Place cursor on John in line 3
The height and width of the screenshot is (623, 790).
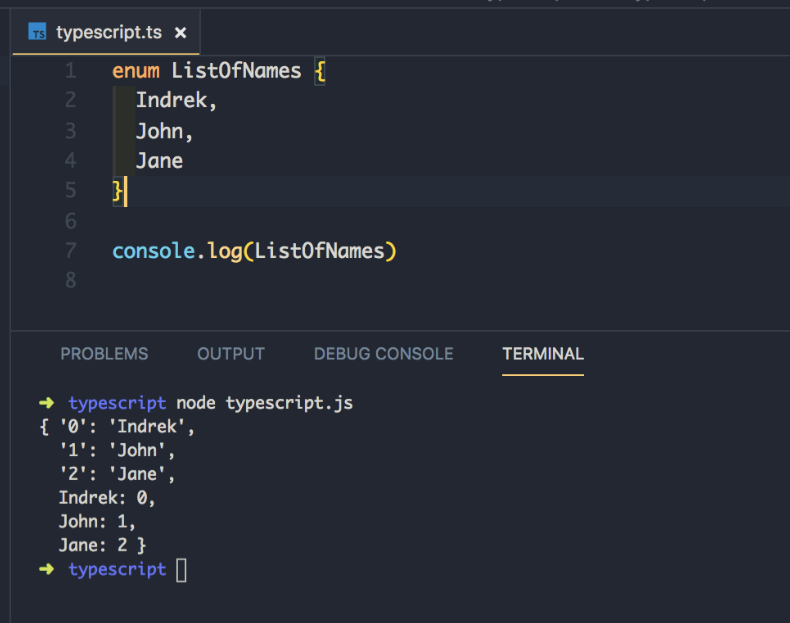(x=160, y=131)
